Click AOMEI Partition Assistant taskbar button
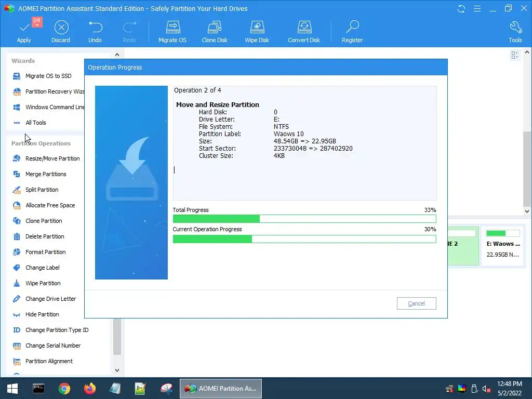 coord(220,389)
